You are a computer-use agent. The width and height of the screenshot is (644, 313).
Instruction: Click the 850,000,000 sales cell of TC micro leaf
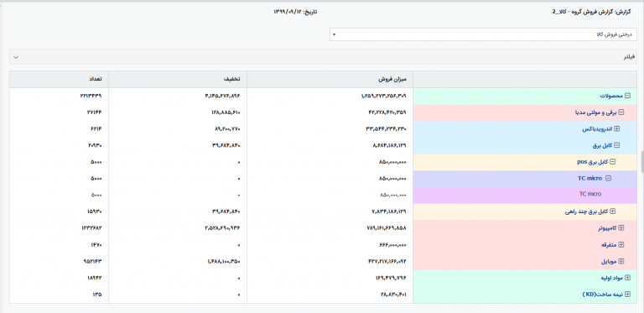392,196
